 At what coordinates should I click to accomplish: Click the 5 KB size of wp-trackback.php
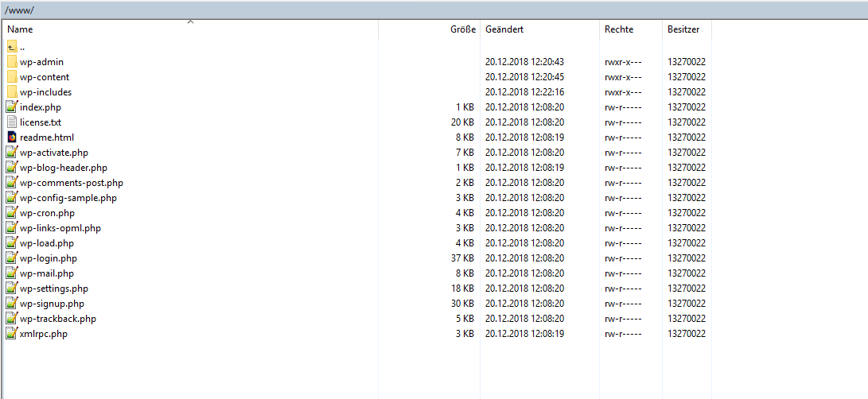click(465, 319)
